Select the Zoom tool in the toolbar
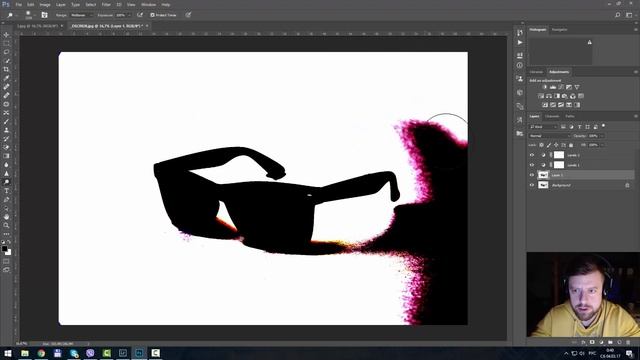Viewport: 640px width, 360px height. (x=6, y=225)
